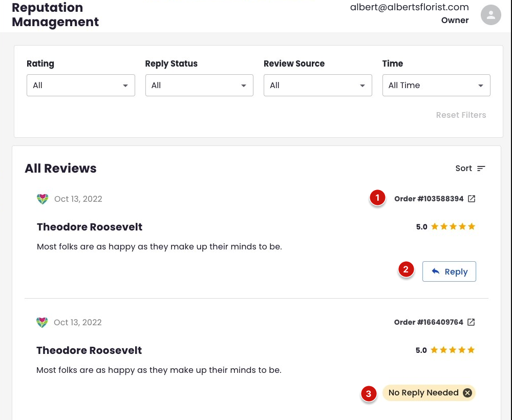Click the review text of Order #166409764
The width and height of the screenshot is (512, 420).
[x=159, y=370]
